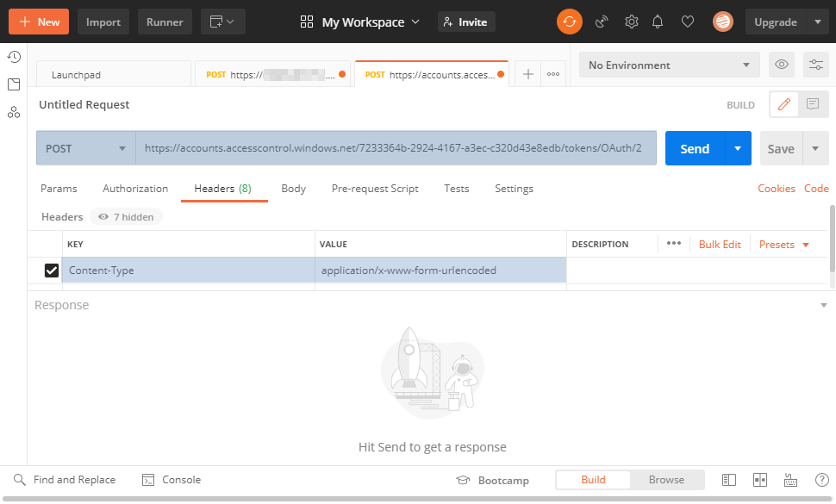Save the request

click(781, 148)
